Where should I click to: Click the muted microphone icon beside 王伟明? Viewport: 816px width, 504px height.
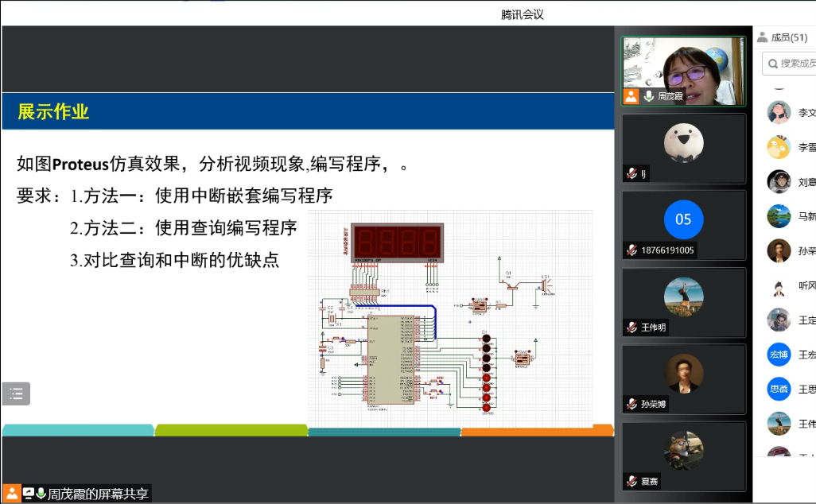pyautogui.click(x=631, y=328)
